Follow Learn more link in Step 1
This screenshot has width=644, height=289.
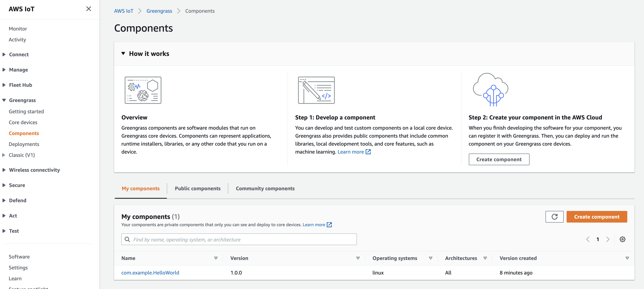[351, 152]
